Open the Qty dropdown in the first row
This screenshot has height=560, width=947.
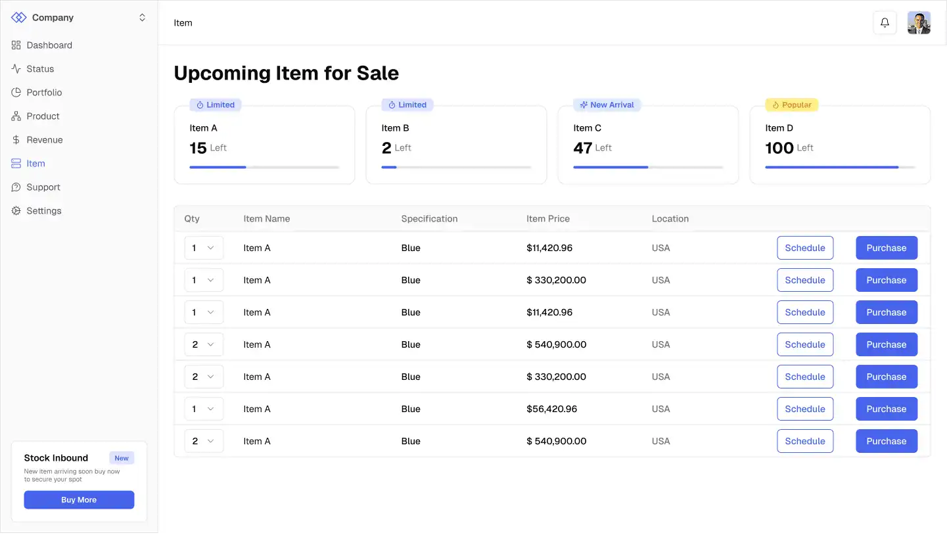tap(204, 248)
